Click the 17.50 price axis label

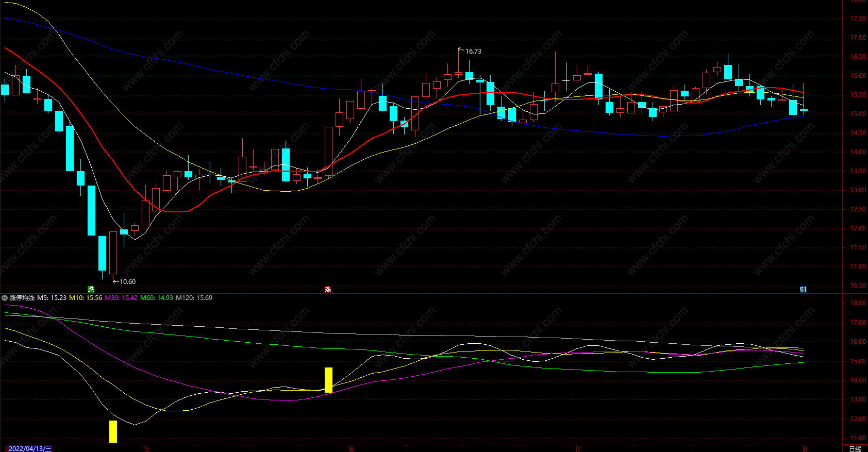pyautogui.click(x=858, y=19)
